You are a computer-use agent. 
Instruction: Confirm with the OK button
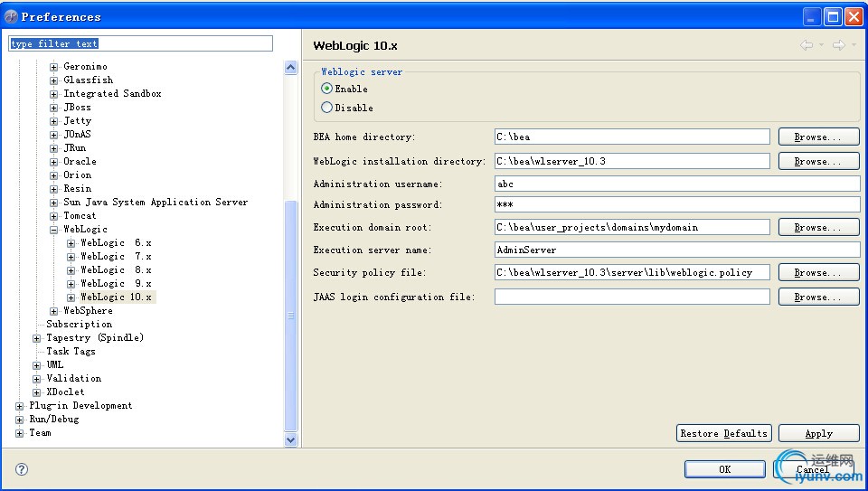[x=724, y=469]
